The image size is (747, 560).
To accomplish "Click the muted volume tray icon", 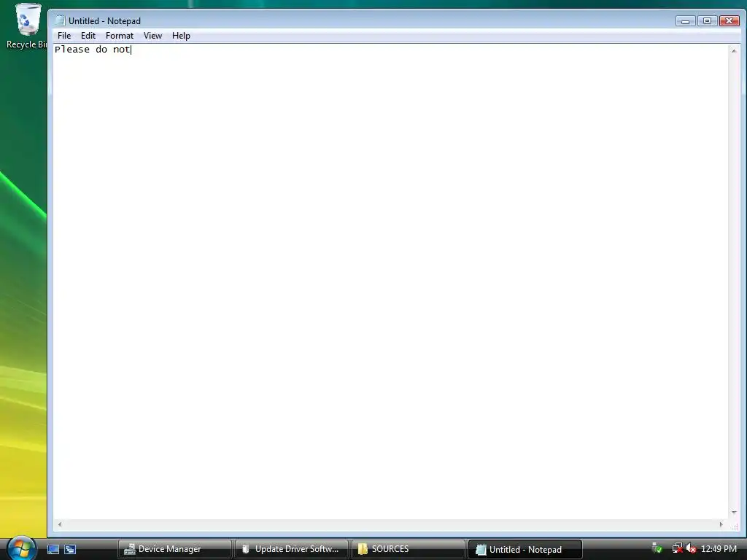I will tap(692, 548).
